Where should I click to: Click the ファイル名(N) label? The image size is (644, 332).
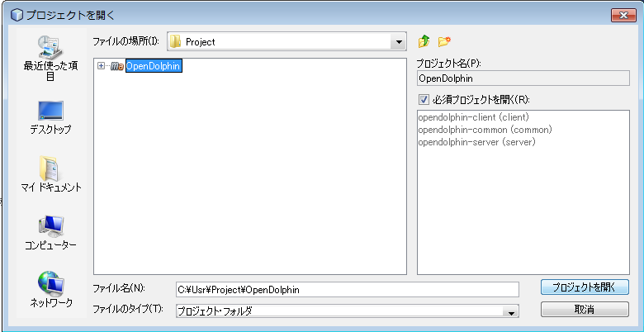click(x=119, y=288)
